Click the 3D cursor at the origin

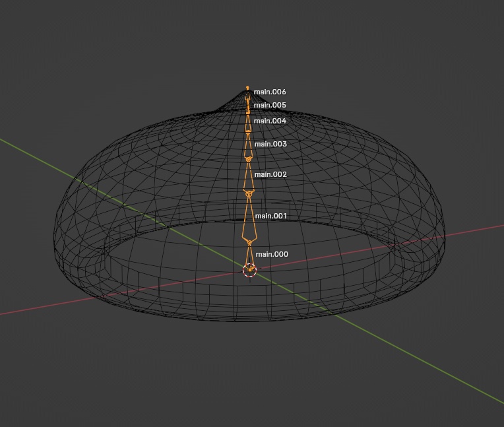pyautogui.click(x=250, y=270)
